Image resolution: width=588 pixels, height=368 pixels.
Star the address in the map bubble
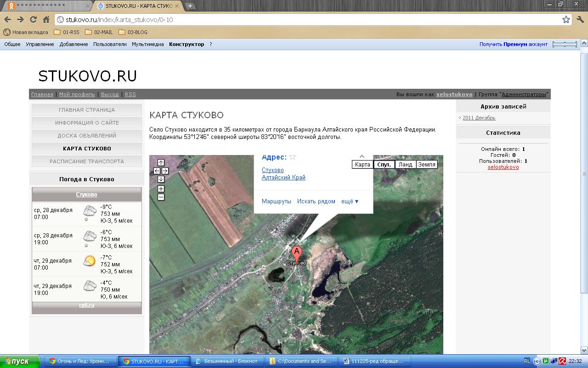coord(293,157)
